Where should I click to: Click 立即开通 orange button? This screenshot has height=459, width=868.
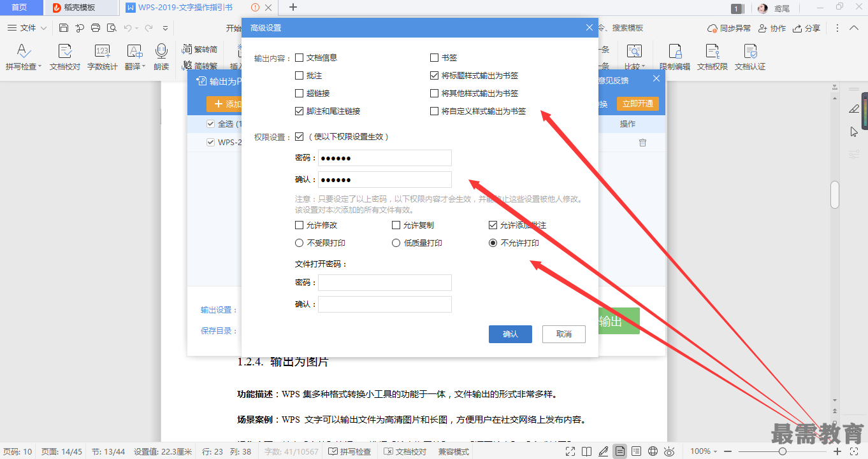point(638,104)
